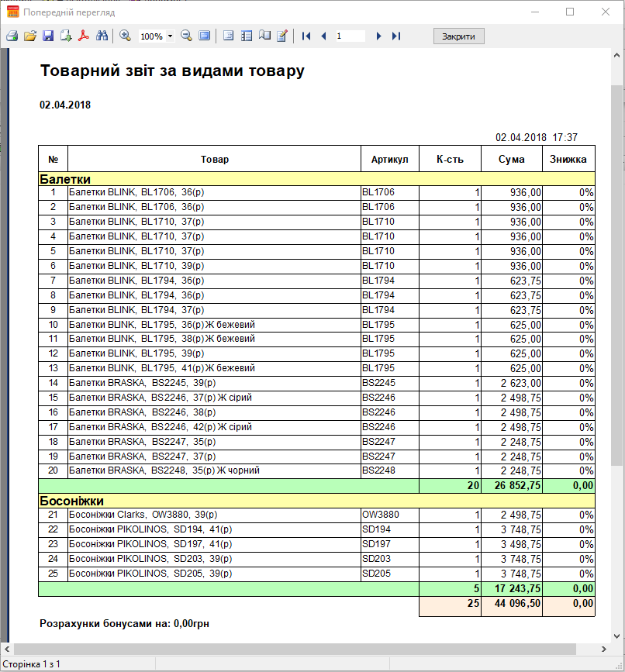Go to the next page
This screenshot has height=672, width=625.
tap(378, 36)
